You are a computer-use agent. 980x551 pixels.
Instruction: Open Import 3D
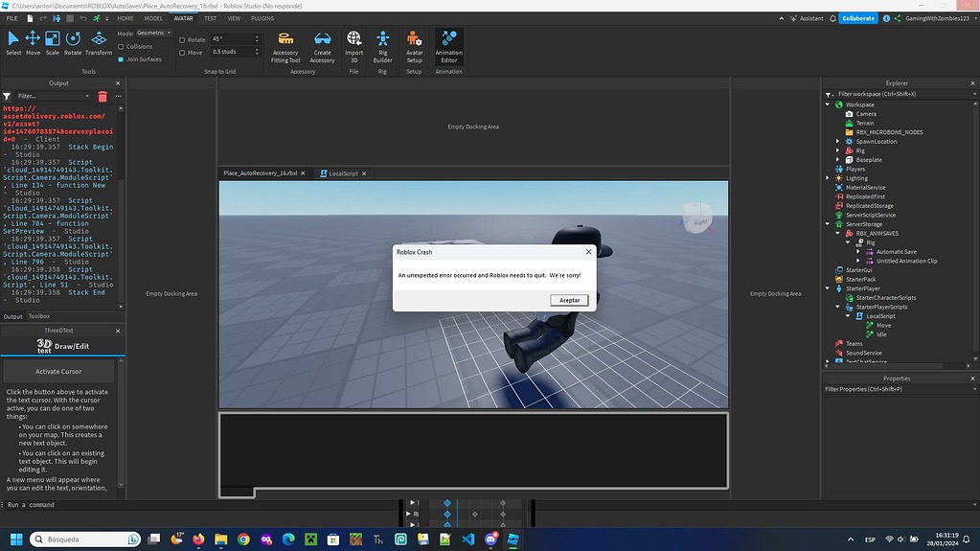353,47
